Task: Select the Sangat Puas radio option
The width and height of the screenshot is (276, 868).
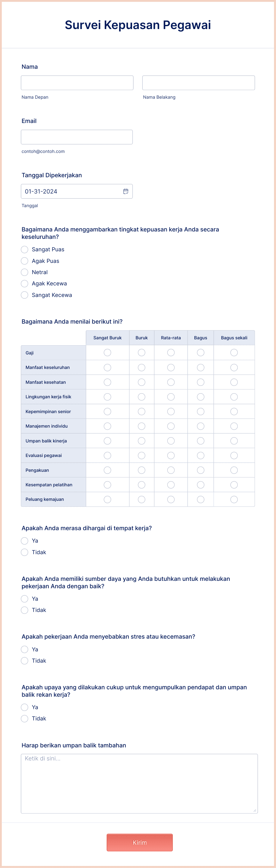Action: pyautogui.click(x=24, y=249)
